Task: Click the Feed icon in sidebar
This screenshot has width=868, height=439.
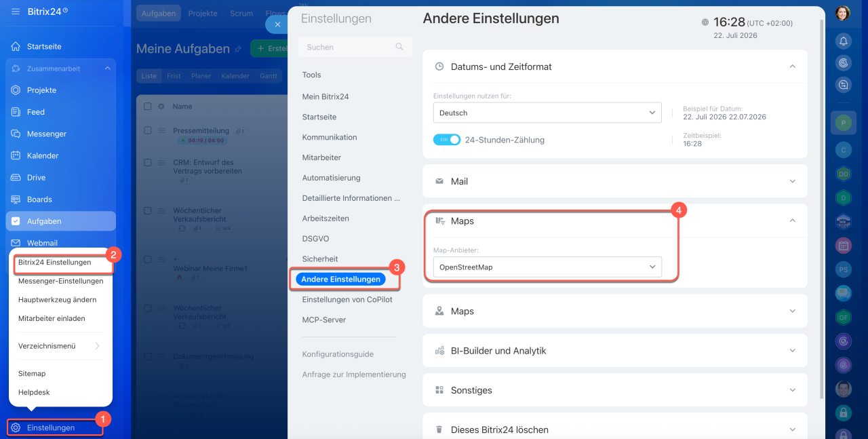Action: click(x=16, y=112)
